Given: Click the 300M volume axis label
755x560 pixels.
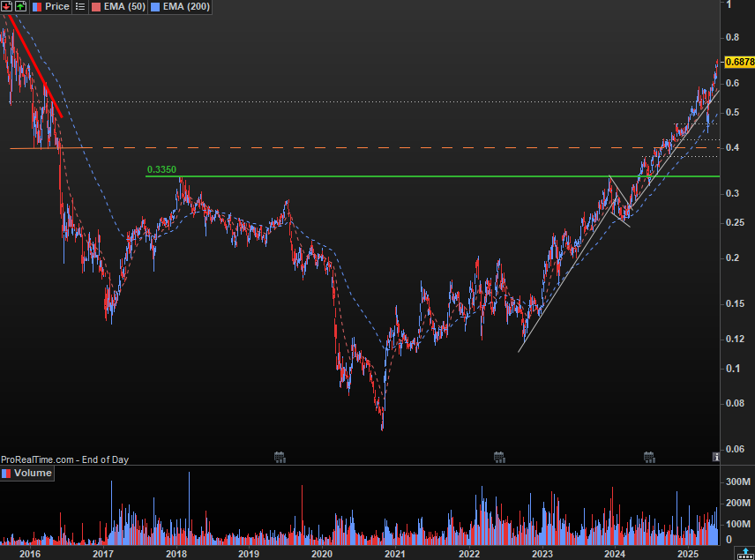Looking at the screenshot, I should pyautogui.click(x=738, y=482).
